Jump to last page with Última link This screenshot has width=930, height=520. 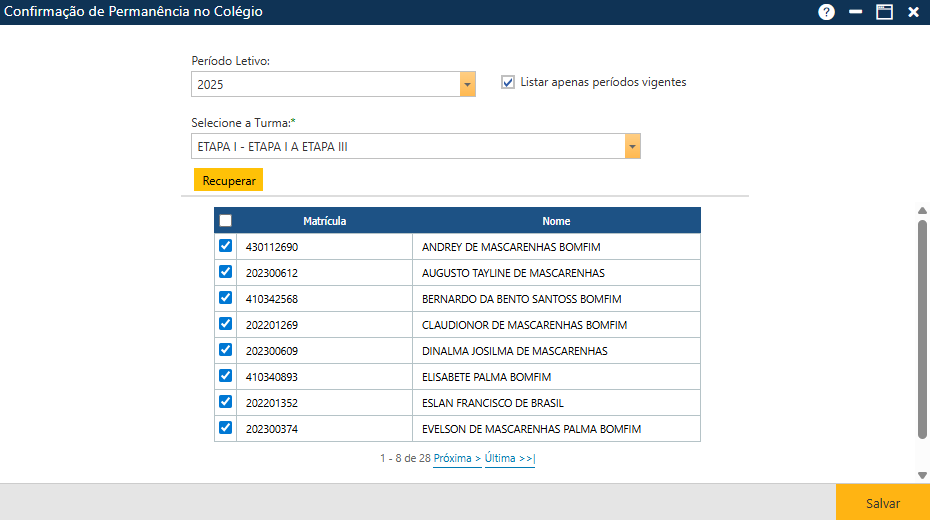pos(510,458)
